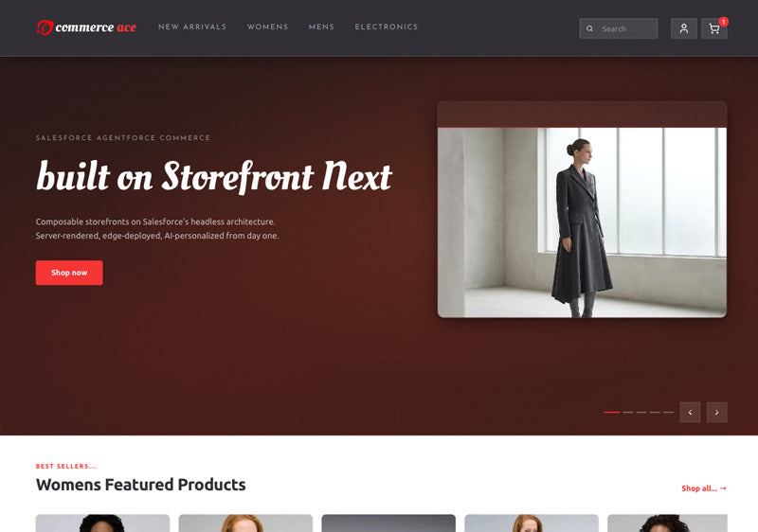The image size is (758, 532).
Task: Open the shopping cart icon
Action: pyautogui.click(x=714, y=29)
